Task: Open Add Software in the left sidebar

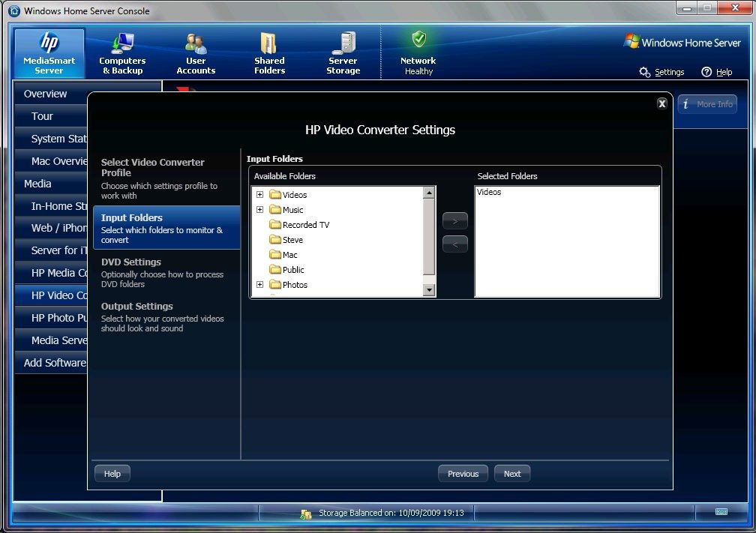Action: 51,363
